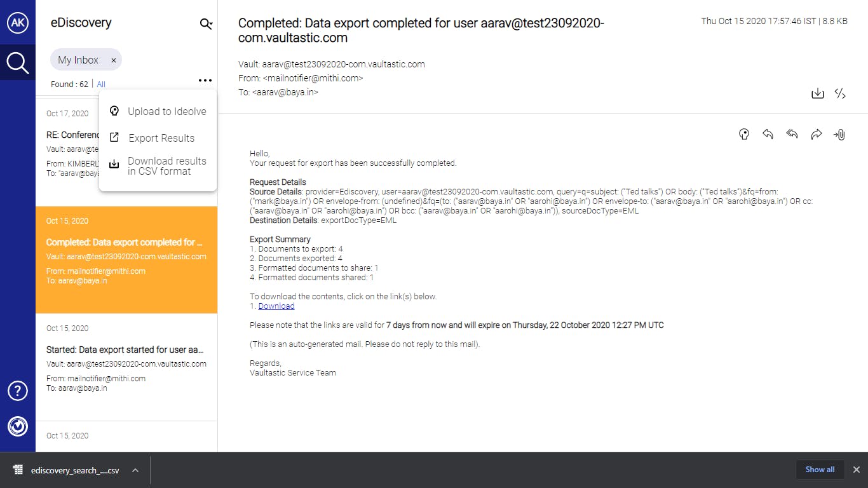
Task: Expand the ediscovery_search csv download chevron
Action: click(135, 470)
